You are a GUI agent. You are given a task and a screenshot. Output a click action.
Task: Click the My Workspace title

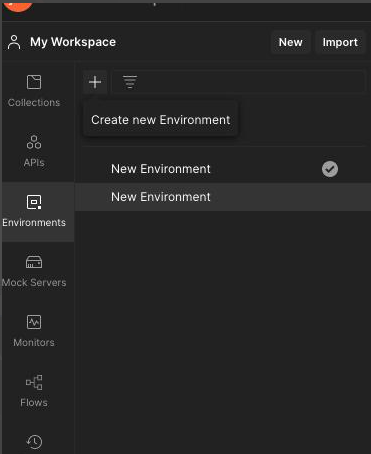[73, 42]
